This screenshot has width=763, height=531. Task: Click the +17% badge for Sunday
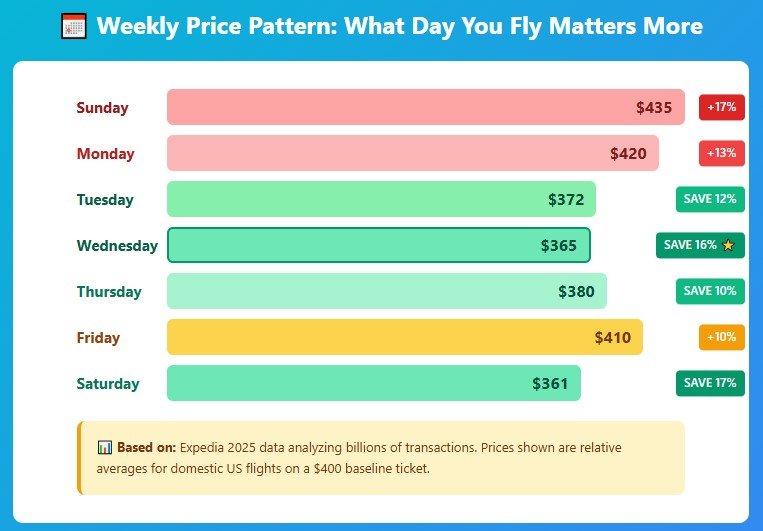pos(721,107)
